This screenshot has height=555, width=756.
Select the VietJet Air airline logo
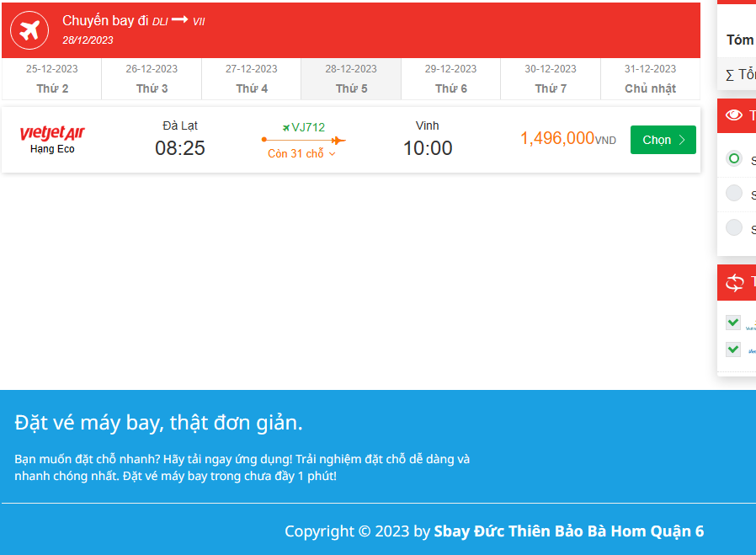coord(51,134)
